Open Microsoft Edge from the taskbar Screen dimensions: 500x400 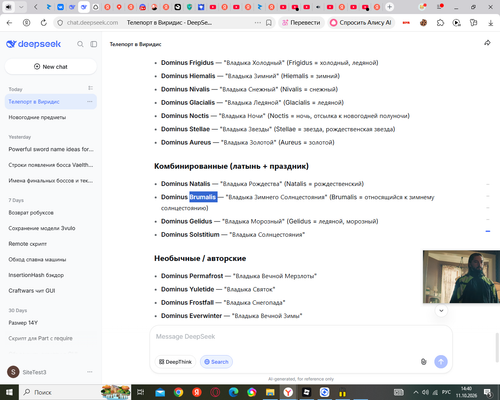(233, 392)
